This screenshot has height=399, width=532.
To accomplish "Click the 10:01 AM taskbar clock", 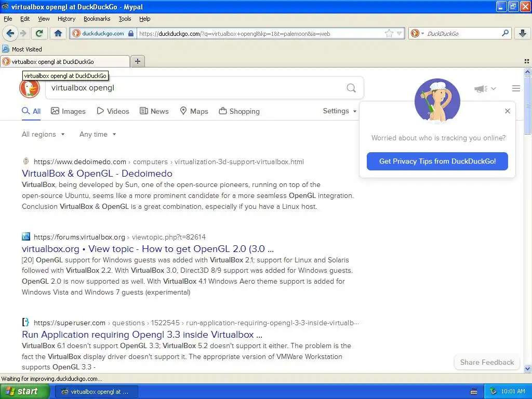I will [x=513, y=391].
